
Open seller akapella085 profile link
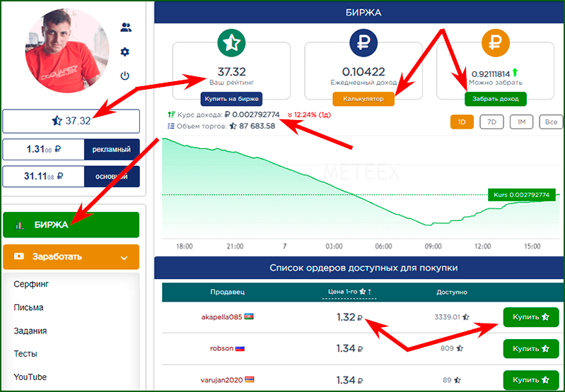pos(221,318)
